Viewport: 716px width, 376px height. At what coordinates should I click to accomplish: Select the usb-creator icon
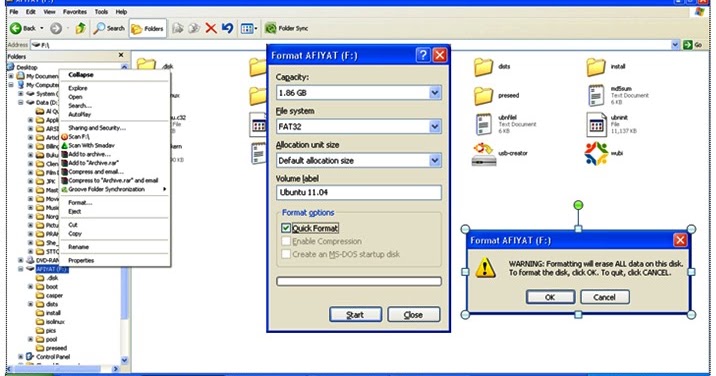(x=484, y=154)
